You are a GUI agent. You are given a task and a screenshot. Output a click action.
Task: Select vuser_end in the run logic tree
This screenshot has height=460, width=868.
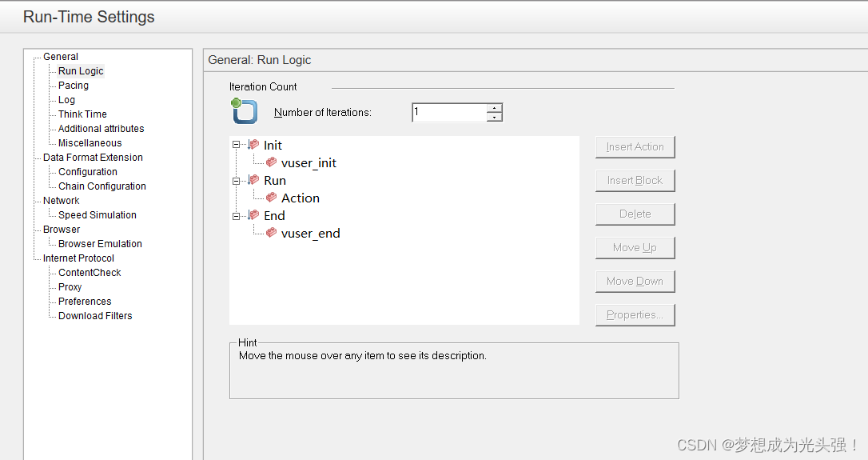tap(311, 234)
